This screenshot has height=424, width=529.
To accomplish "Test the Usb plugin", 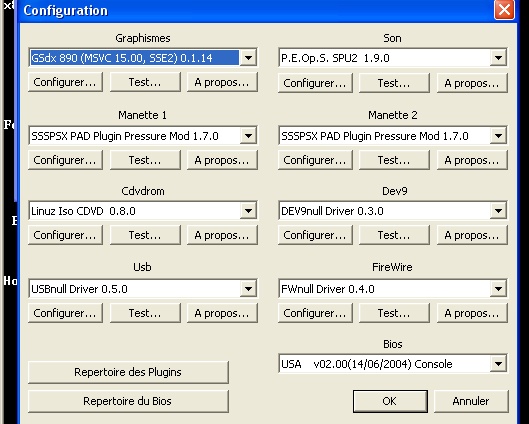I will (x=145, y=313).
